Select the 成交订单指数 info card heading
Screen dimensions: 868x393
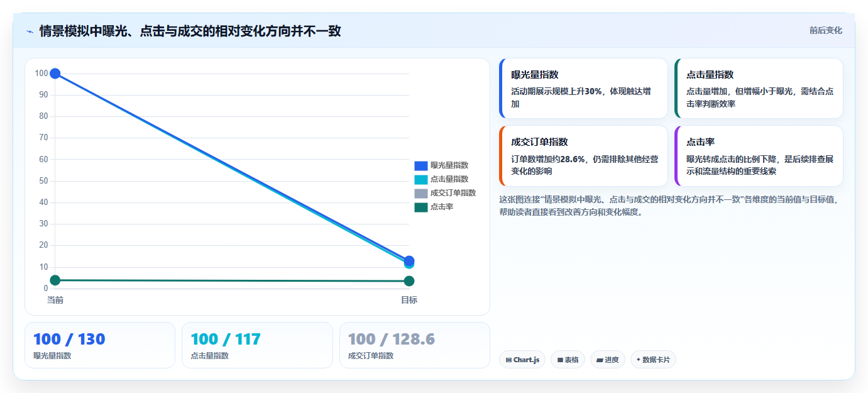point(540,142)
